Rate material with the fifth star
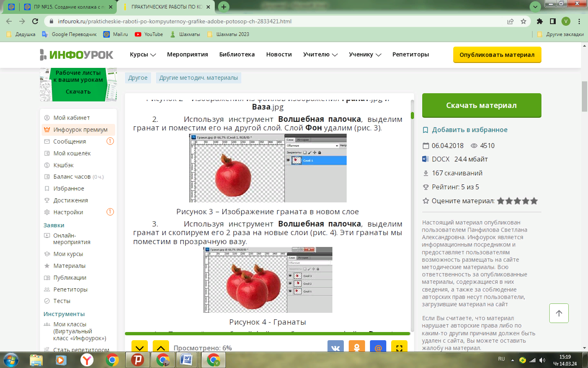Image resolution: width=588 pixels, height=368 pixels. (x=534, y=201)
